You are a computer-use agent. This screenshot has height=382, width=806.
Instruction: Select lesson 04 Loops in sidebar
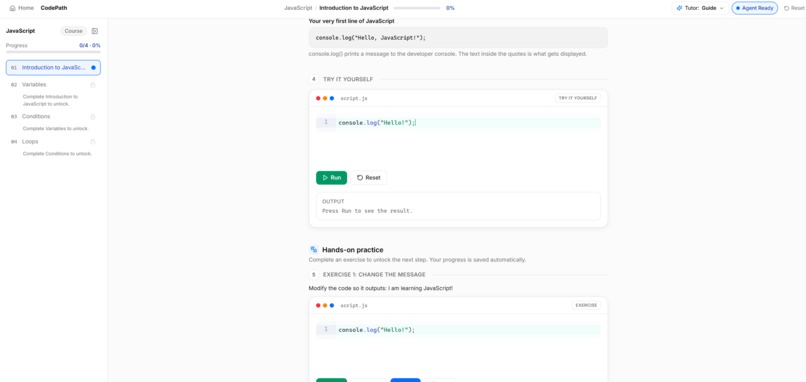53,141
